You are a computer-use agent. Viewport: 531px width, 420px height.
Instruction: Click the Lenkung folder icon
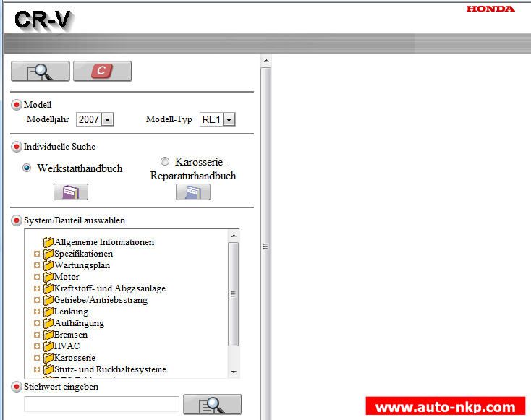pyautogui.click(x=48, y=312)
